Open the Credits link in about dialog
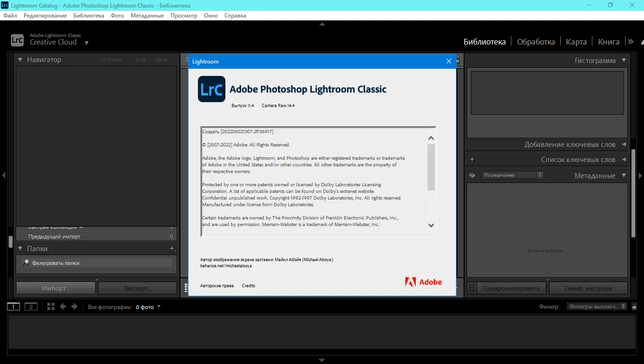The height and width of the screenshot is (364, 644). point(249,286)
